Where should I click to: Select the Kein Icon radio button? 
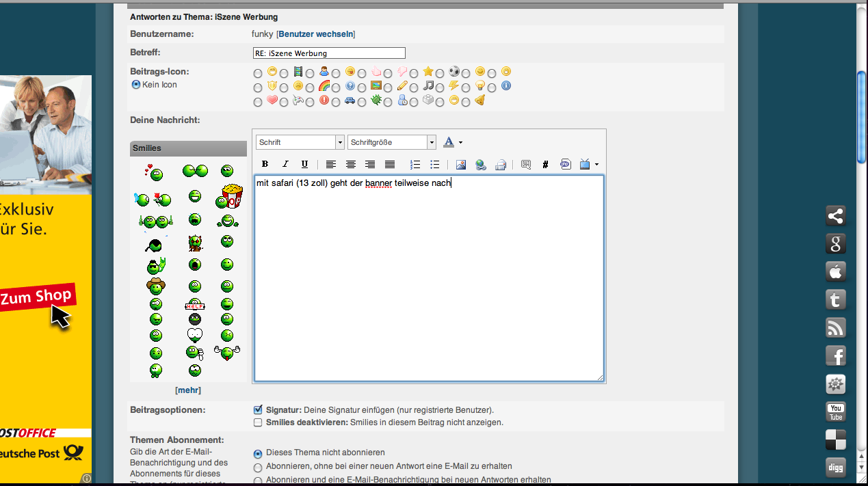(135, 85)
